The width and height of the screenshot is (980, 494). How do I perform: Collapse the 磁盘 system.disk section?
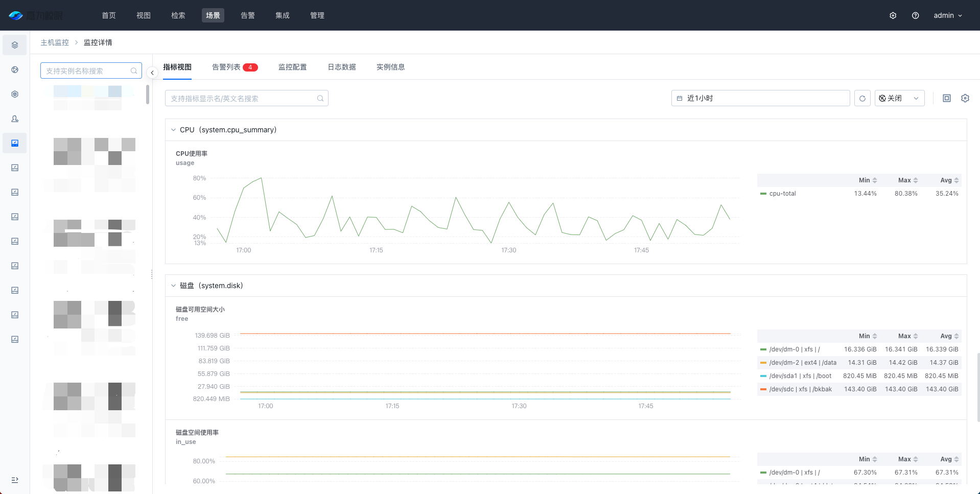click(173, 286)
